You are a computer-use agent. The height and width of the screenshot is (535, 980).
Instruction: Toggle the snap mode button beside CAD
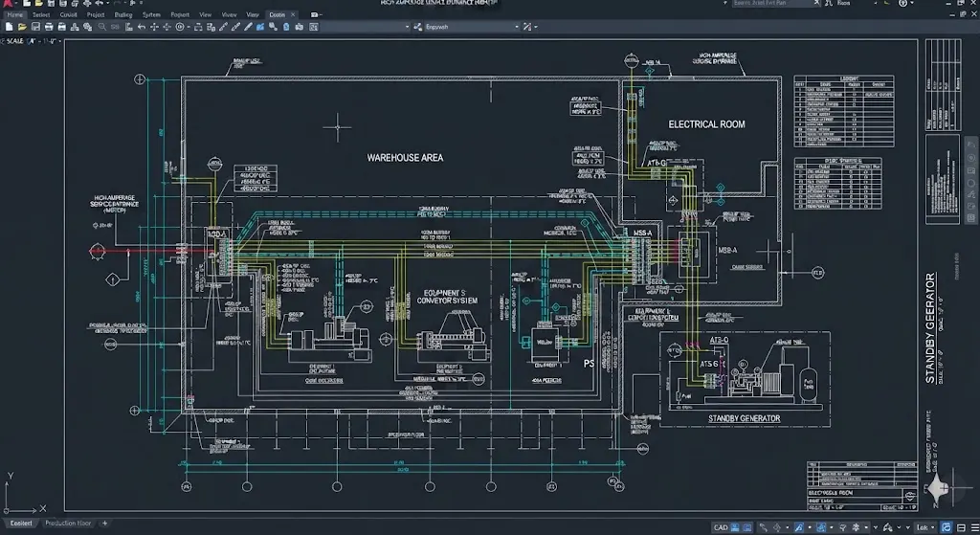tap(746, 527)
